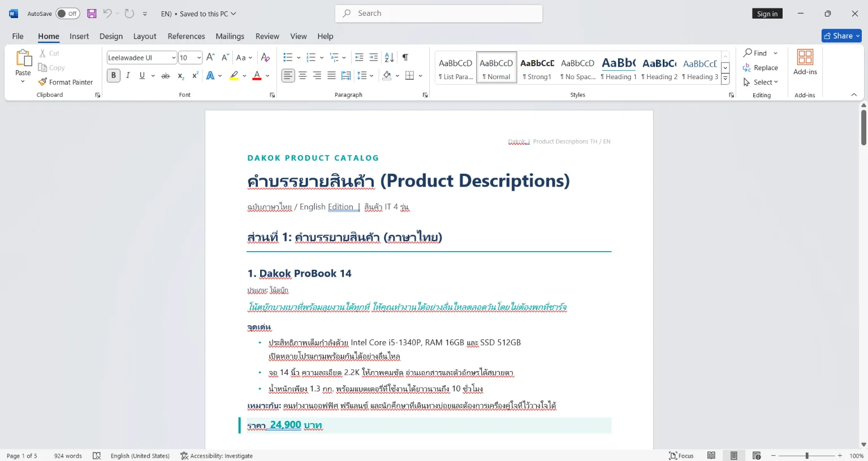This screenshot has height=461, width=868.
Task: Open Change Case dropdown
Action: [244, 57]
